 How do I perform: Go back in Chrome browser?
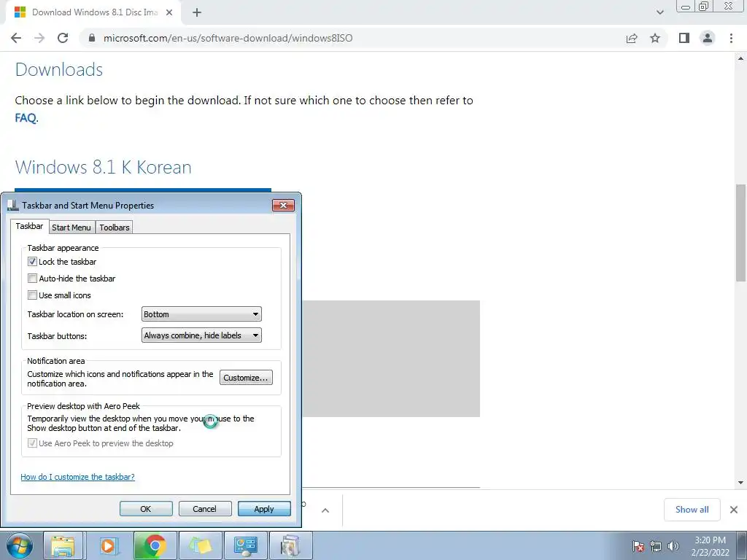[16, 38]
